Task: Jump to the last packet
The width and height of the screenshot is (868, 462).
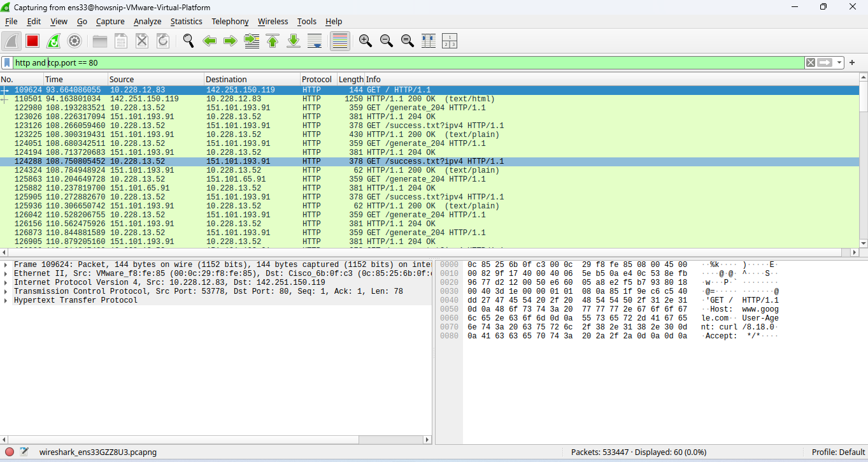Action: point(294,41)
